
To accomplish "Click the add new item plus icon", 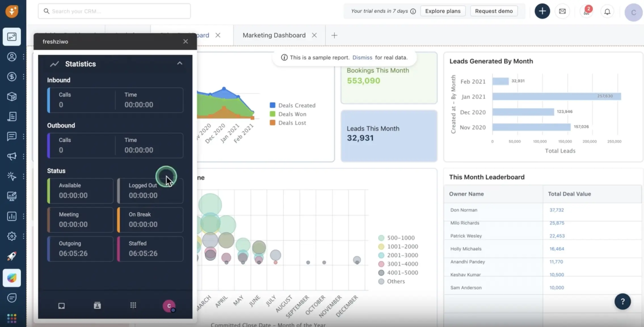I will 542,11.
